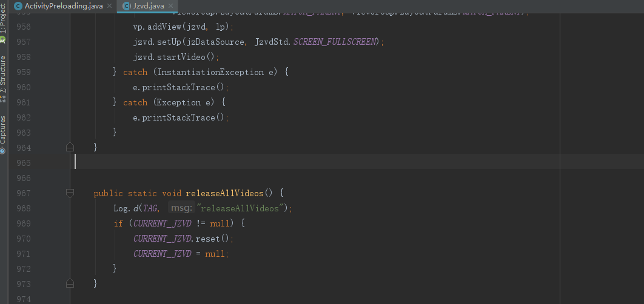Close the Jzvd.java tab
Viewport: 644px width, 304px height.
point(171,6)
